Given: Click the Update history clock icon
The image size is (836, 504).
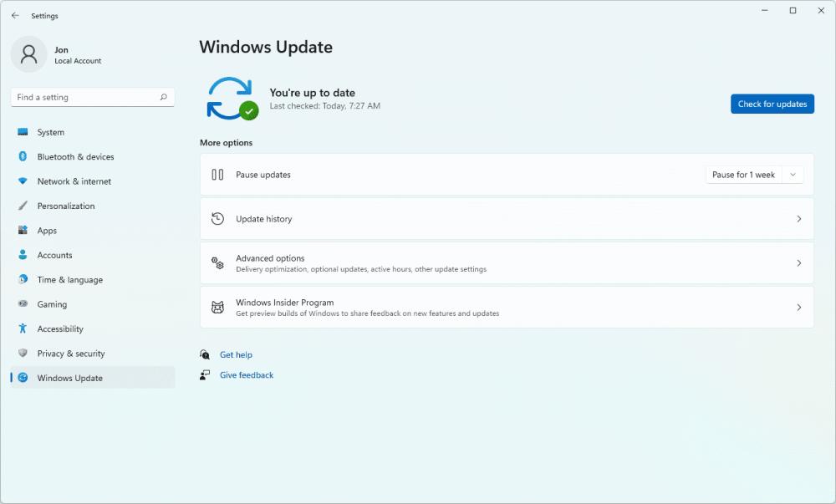Looking at the screenshot, I should click(x=217, y=219).
